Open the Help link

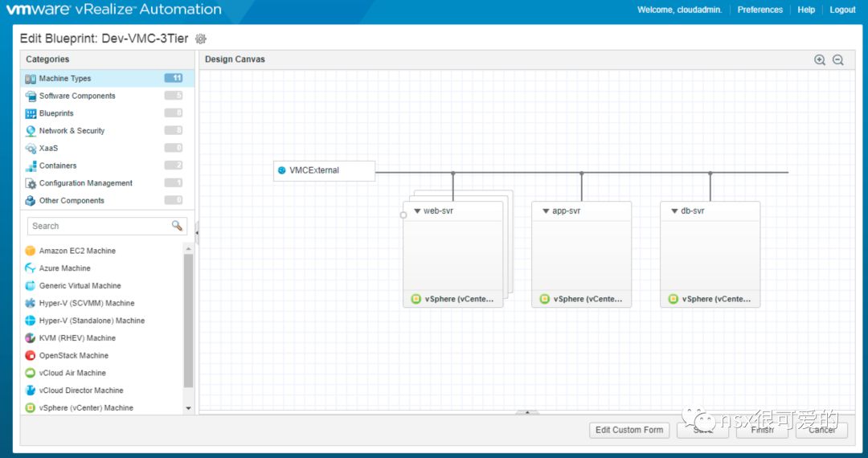pos(806,10)
